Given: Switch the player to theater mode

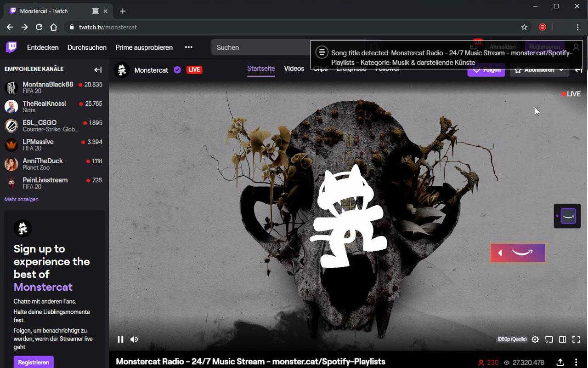Looking at the screenshot, I should pyautogui.click(x=562, y=339).
